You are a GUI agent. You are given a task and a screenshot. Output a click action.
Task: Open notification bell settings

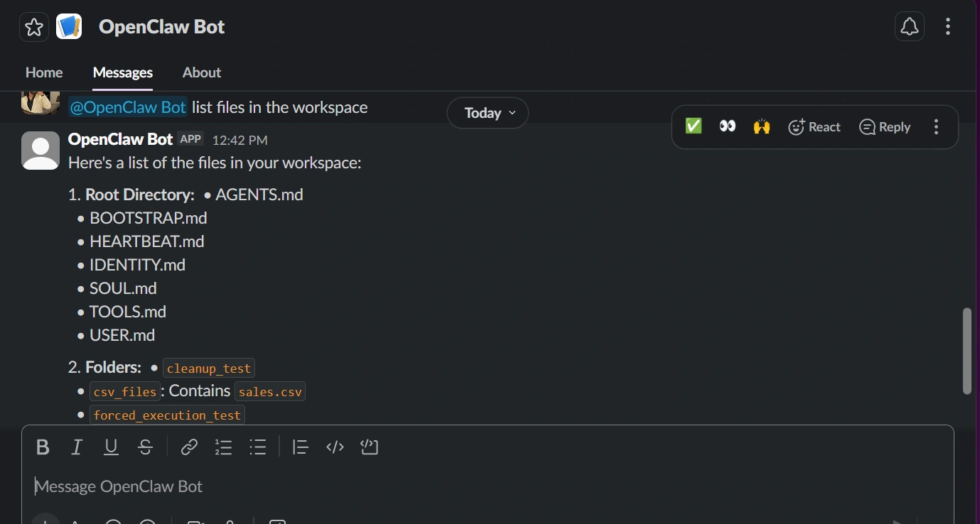[x=909, y=27]
